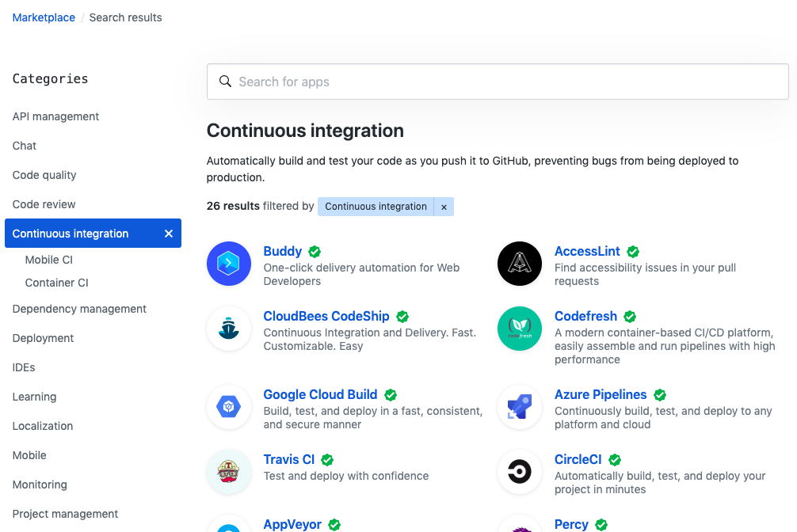797x532 pixels.
Task: Open the Azure Pipelines link
Action: [601, 394]
